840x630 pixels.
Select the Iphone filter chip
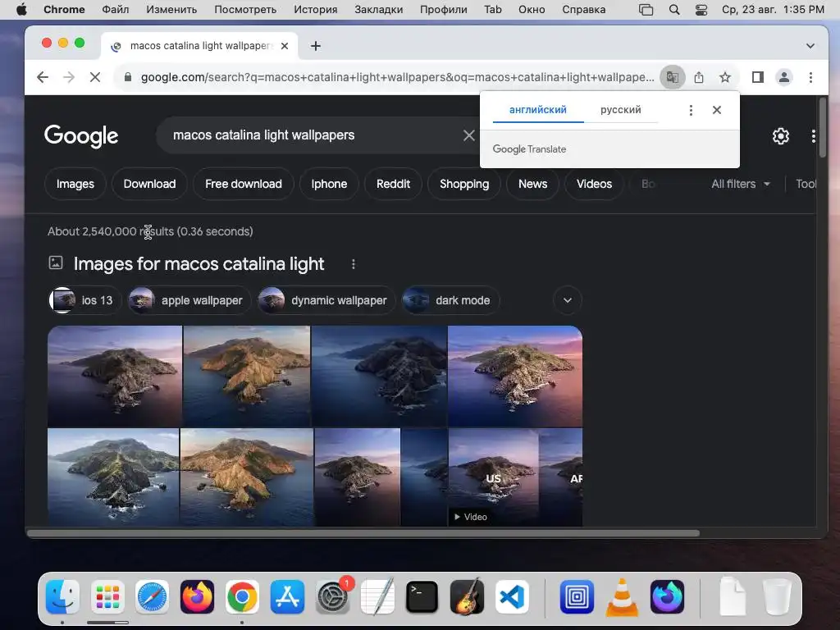[329, 185]
